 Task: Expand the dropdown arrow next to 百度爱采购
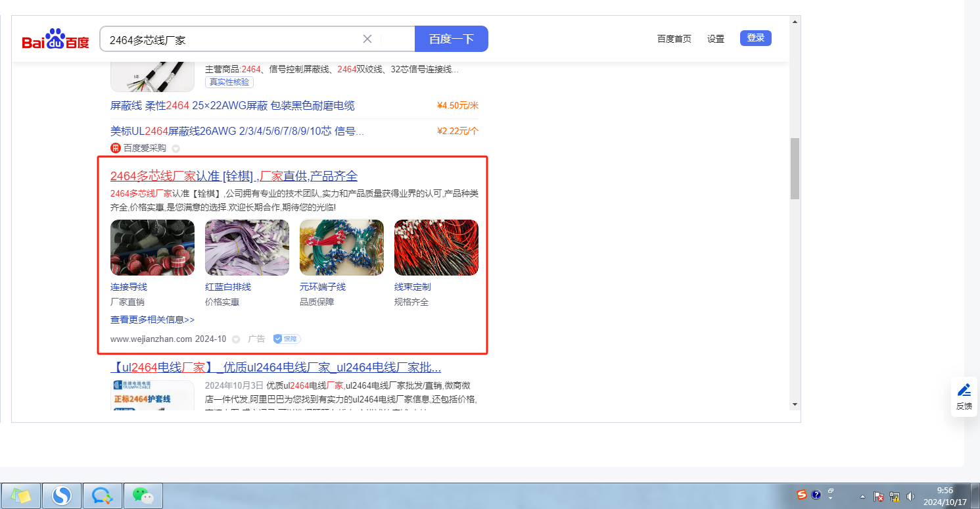(175, 149)
